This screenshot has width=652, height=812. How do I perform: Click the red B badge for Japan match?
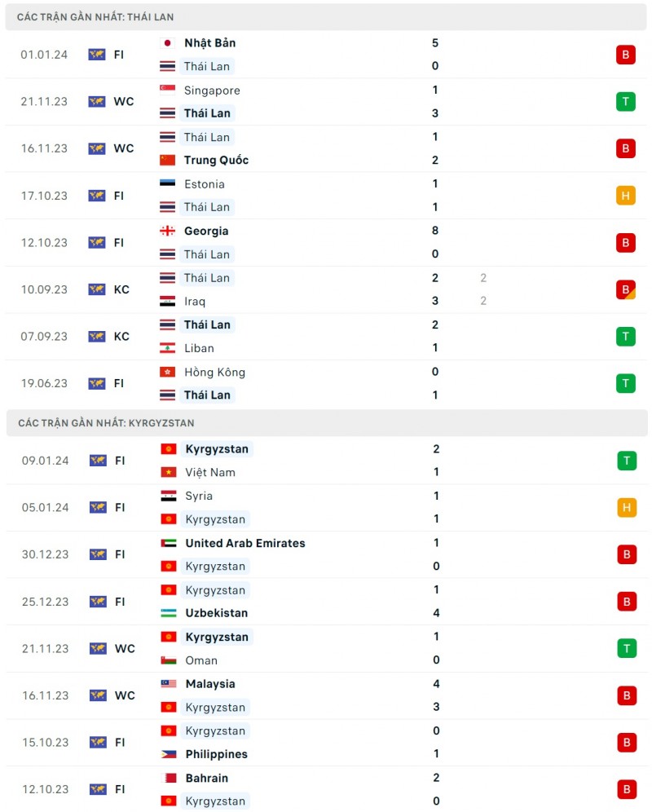click(x=625, y=55)
